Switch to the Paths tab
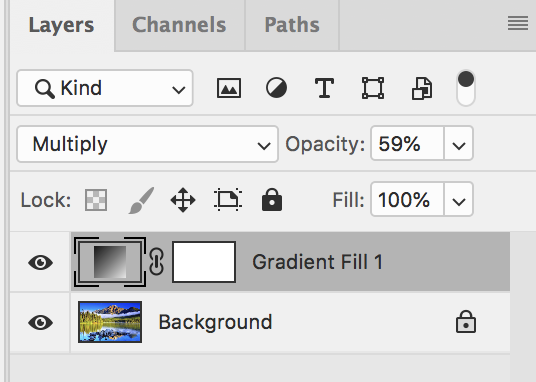This screenshot has height=382, width=536. (x=292, y=25)
